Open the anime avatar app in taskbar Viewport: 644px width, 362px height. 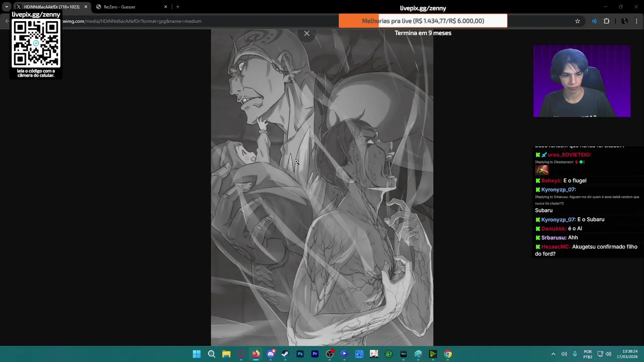pos(374,354)
